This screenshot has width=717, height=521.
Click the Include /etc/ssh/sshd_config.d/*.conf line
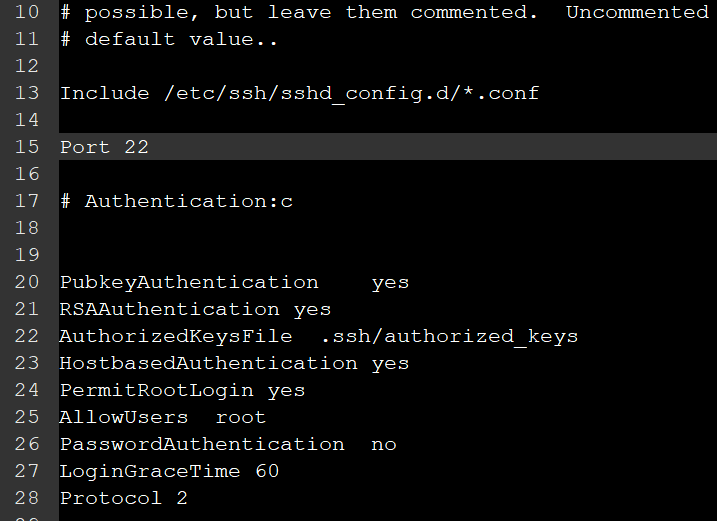(x=300, y=93)
